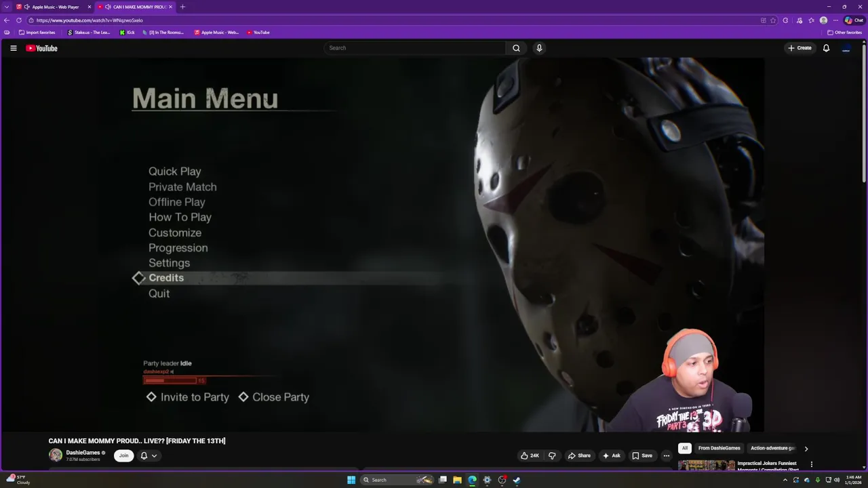Image resolution: width=868 pixels, height=488 pixels.
Task: Mute audio on Apple Music tab
Action: click(x=26, y=7)
